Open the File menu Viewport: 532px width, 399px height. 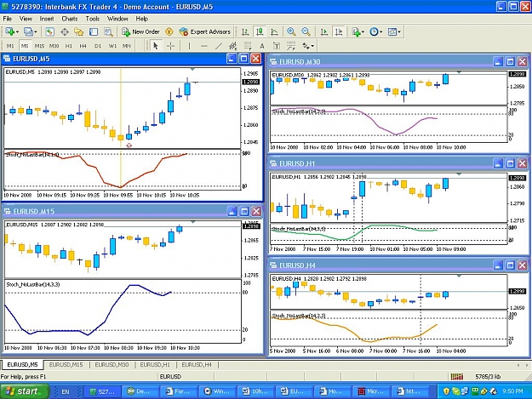pyautogui.click(x=7, y=19)
